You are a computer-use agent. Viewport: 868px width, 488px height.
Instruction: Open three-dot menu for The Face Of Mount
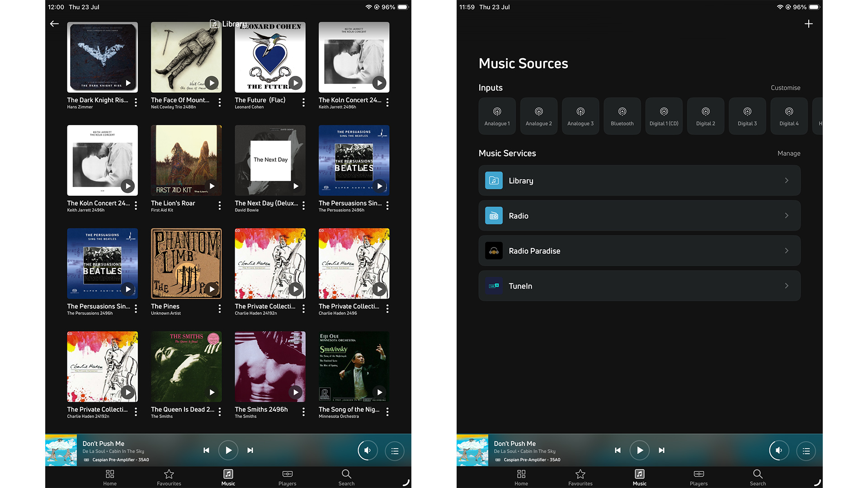click(x=220, y=103)
